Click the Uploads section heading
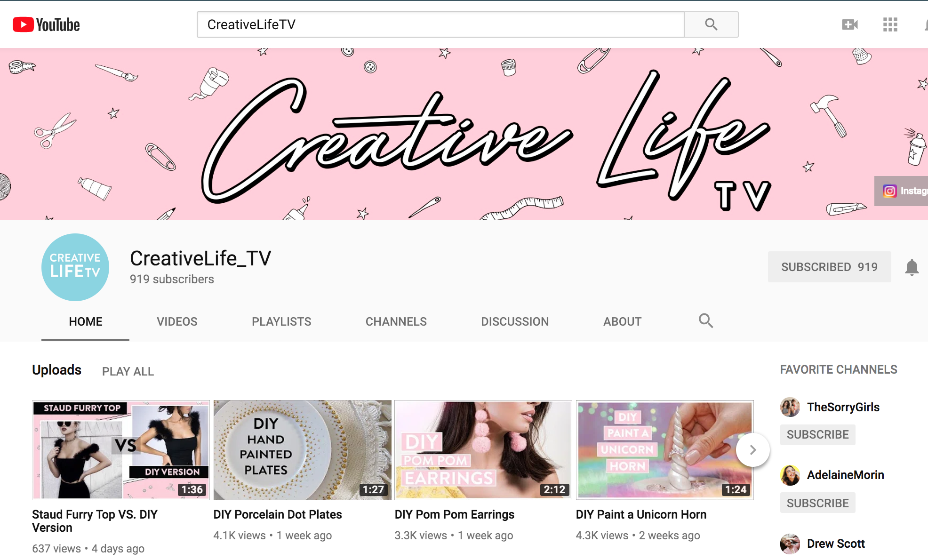This screenshot has width=928, height=560. [56, 370]
